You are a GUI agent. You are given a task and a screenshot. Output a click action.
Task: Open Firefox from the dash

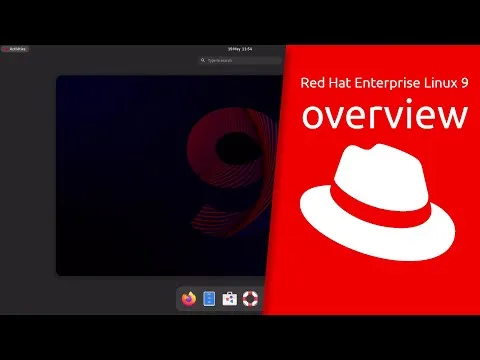coord(189,298)
